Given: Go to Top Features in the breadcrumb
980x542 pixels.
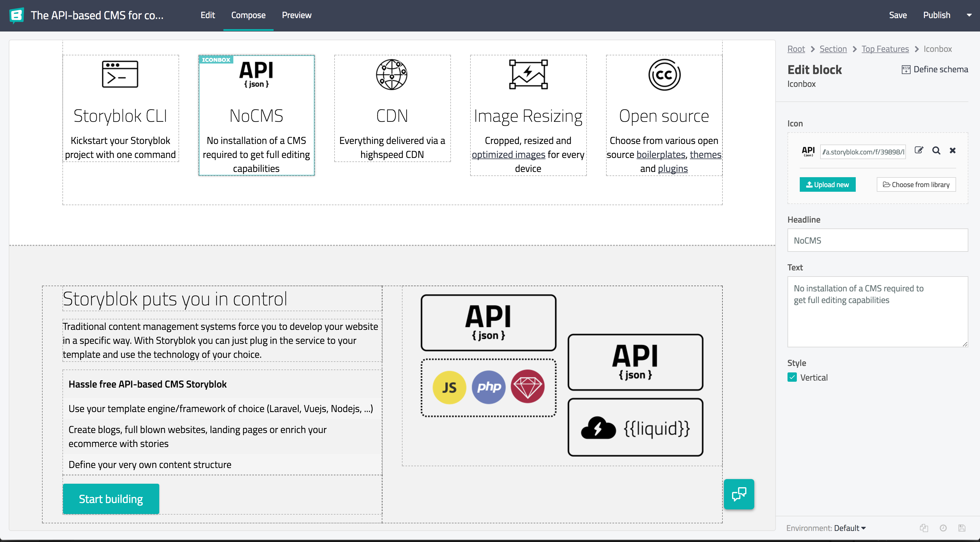Looking at the screenshot, I should pyautogui.click(x=885, y=49).
